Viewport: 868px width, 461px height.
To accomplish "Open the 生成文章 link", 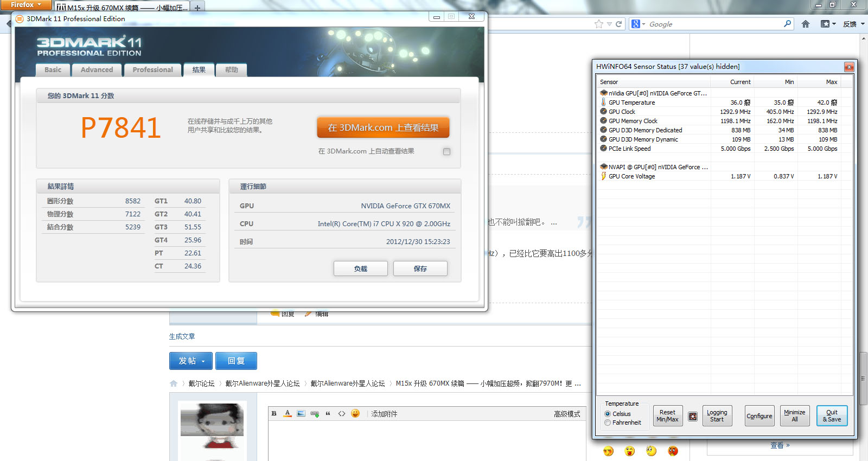I will pyautogui.click(x=182, y=337).
